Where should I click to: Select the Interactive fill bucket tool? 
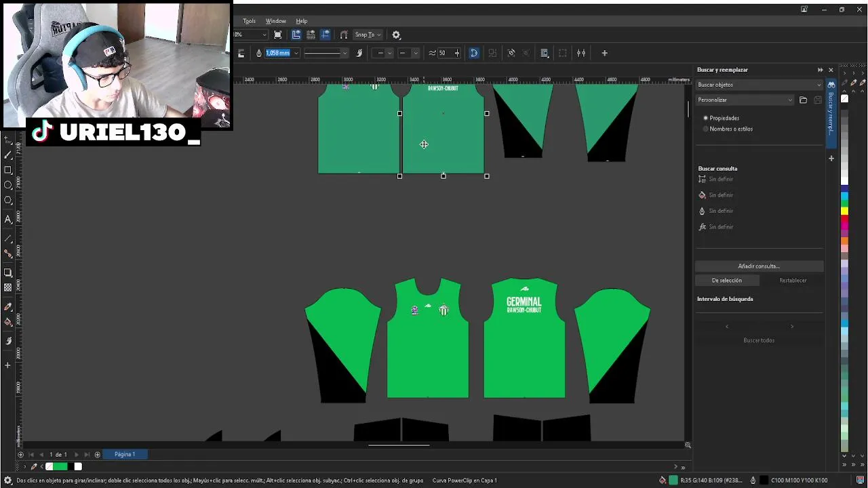coord(8,322)
